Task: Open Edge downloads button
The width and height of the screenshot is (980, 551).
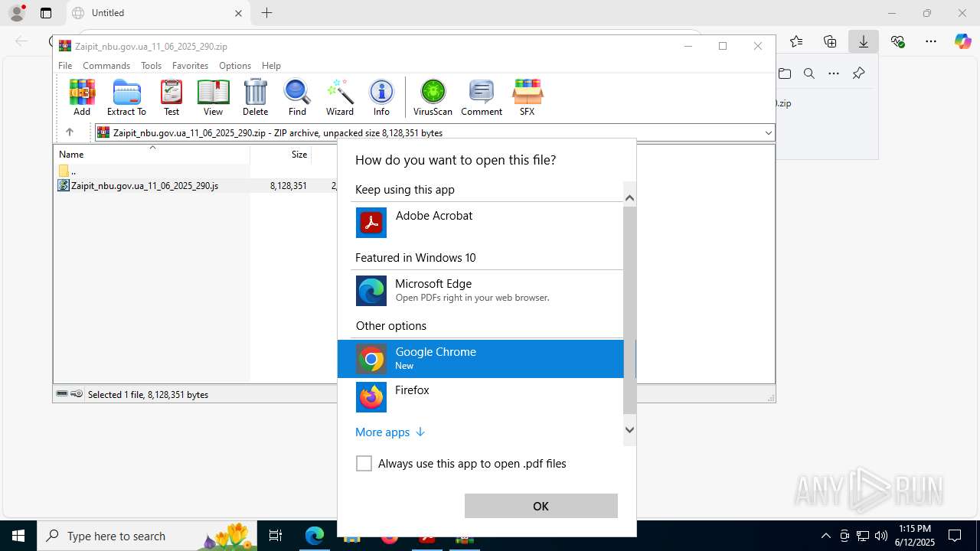Action: tap(863, 41)
